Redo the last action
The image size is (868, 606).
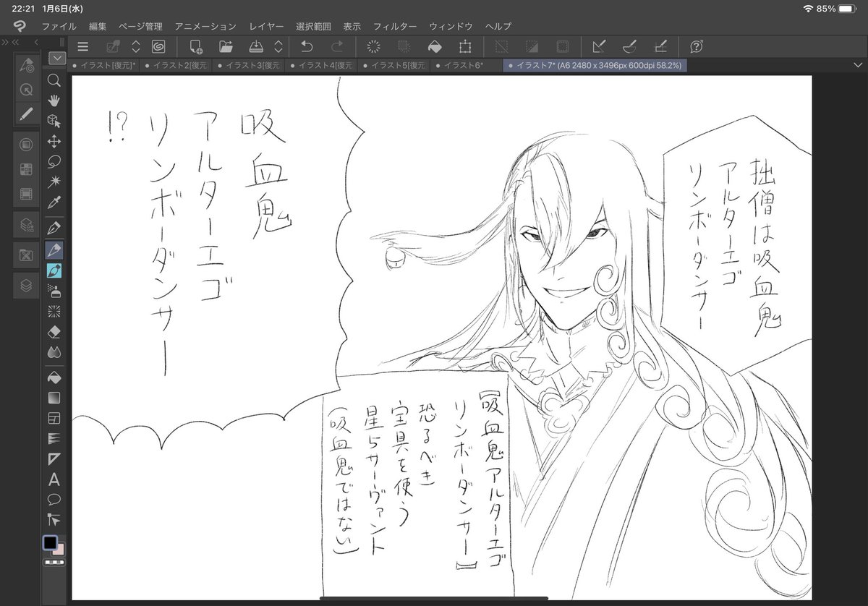click(x=337, y=46)
